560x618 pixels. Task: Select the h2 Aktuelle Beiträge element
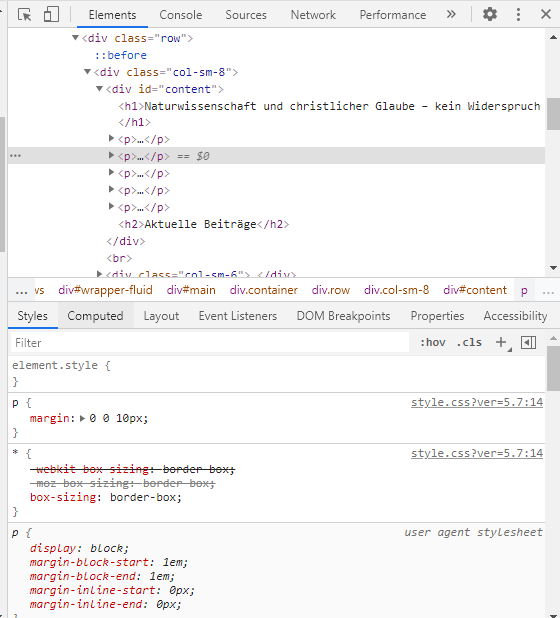click(204, 224)
